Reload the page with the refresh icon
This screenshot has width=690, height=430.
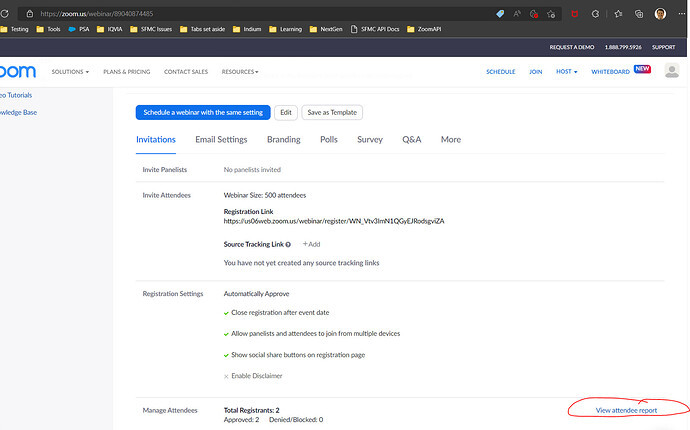(4, 14)
